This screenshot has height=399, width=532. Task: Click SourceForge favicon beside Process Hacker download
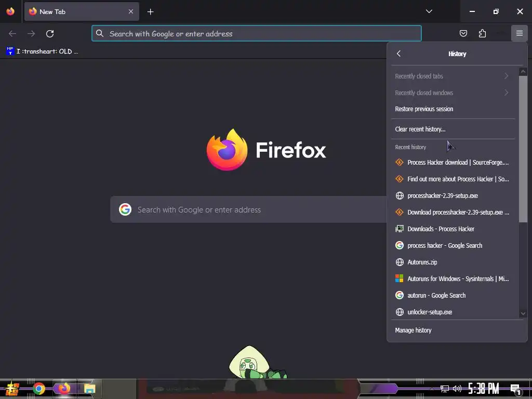400,163
